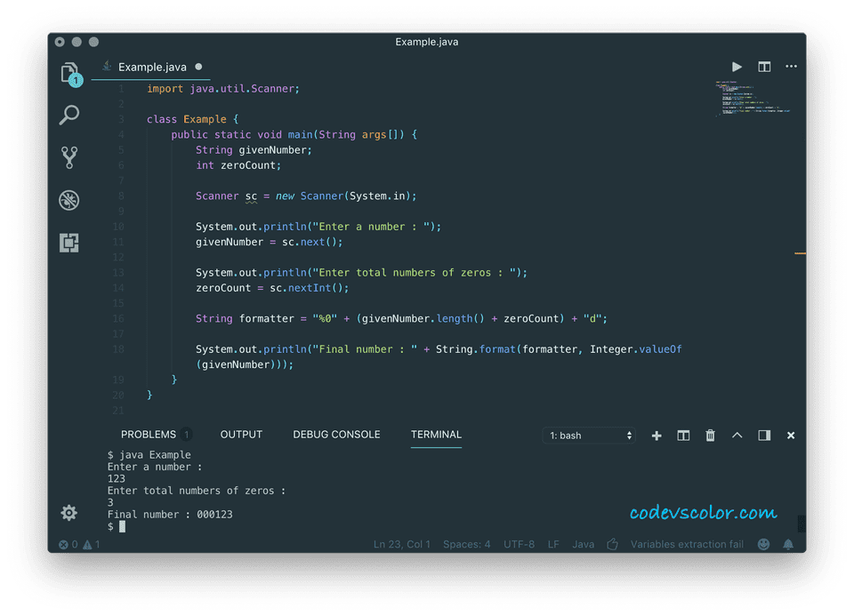Open the Extensions view
854x616 pixels.
coord(69,243)
